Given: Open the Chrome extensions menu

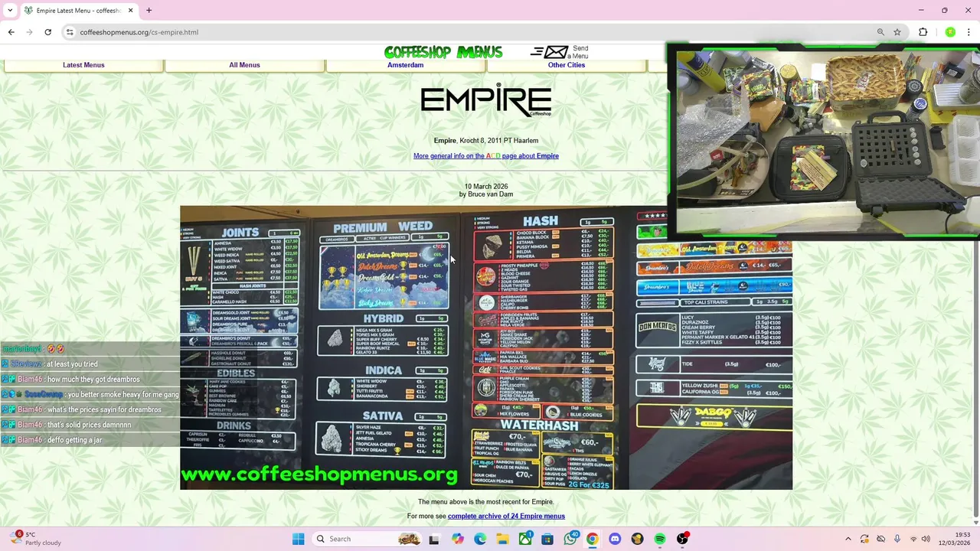Looking at the screenshot, I should (923, 32).
